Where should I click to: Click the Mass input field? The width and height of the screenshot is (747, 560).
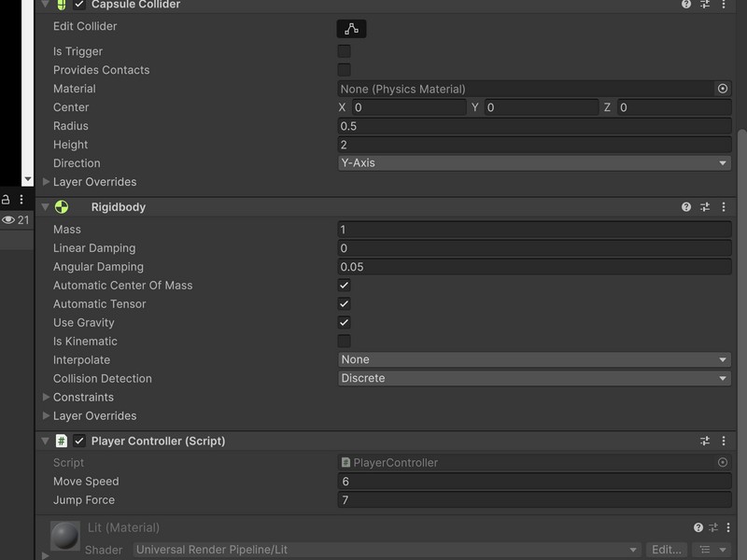pos(534,230)
